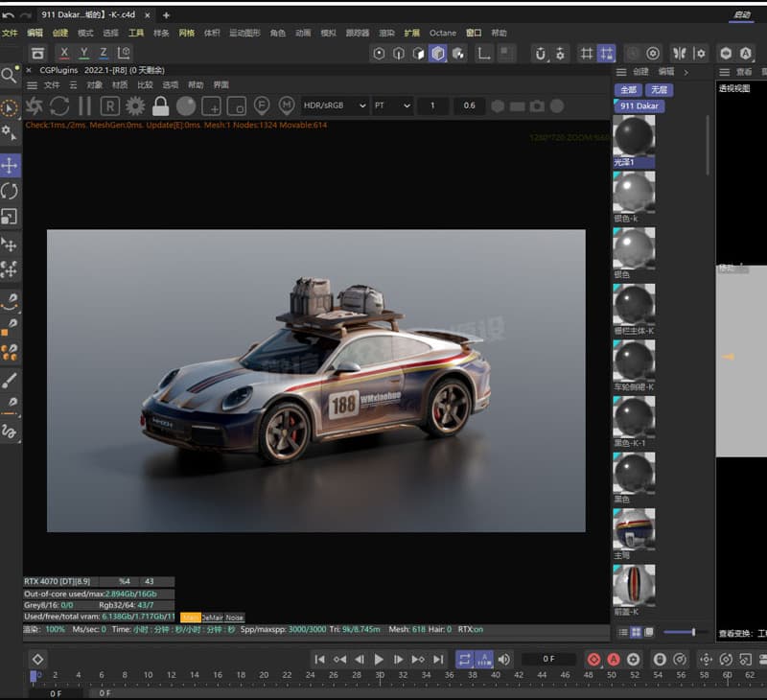Click the 全部 filter button in material manager

[x=628, y=90]
